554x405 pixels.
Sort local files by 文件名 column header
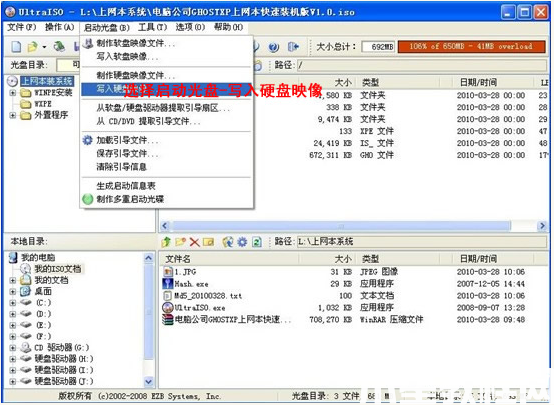click(229, 259)
